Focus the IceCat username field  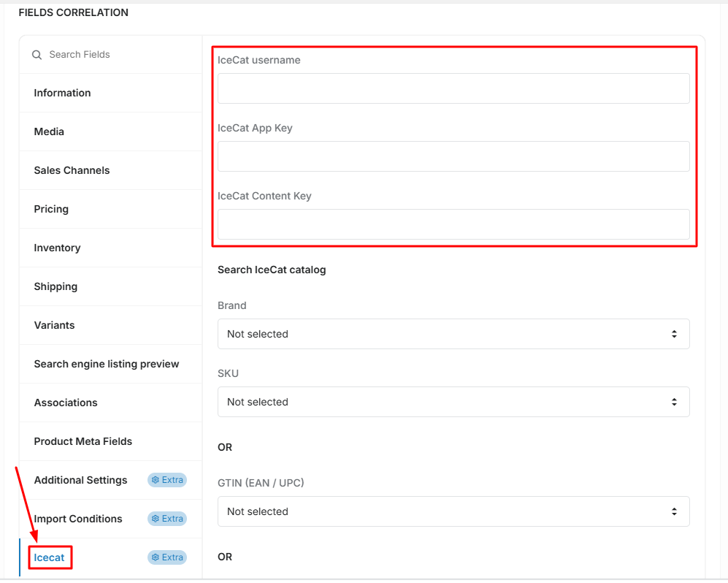tap(453, 88)
